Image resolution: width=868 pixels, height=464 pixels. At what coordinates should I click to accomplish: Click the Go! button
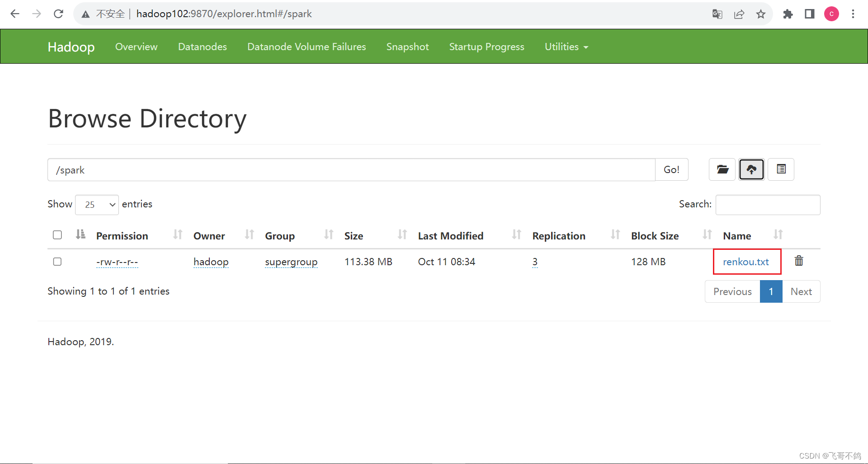point(671,169)
